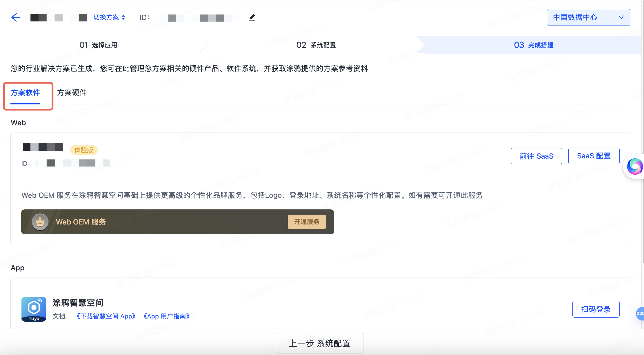The height and width of the screenshot is (355, 644).
Task: Click the SaaS 配置 button
Action: (594, 156)
